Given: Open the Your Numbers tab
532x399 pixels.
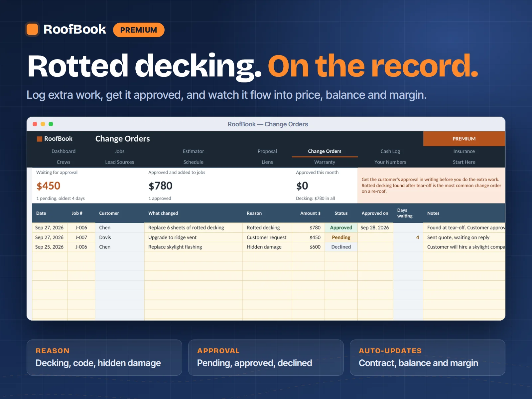Looking at the screenshot, I should point(390,162).
